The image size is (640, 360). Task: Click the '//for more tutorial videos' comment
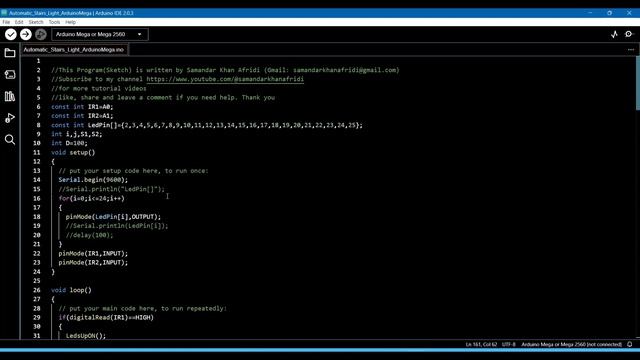pos(99,89)
